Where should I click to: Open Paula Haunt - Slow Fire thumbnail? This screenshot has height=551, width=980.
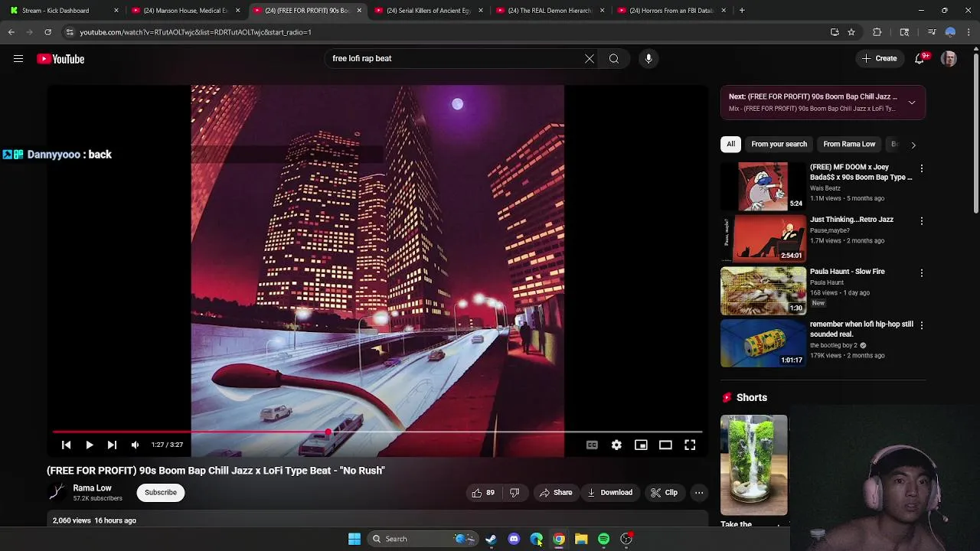[x=763, y=291]
